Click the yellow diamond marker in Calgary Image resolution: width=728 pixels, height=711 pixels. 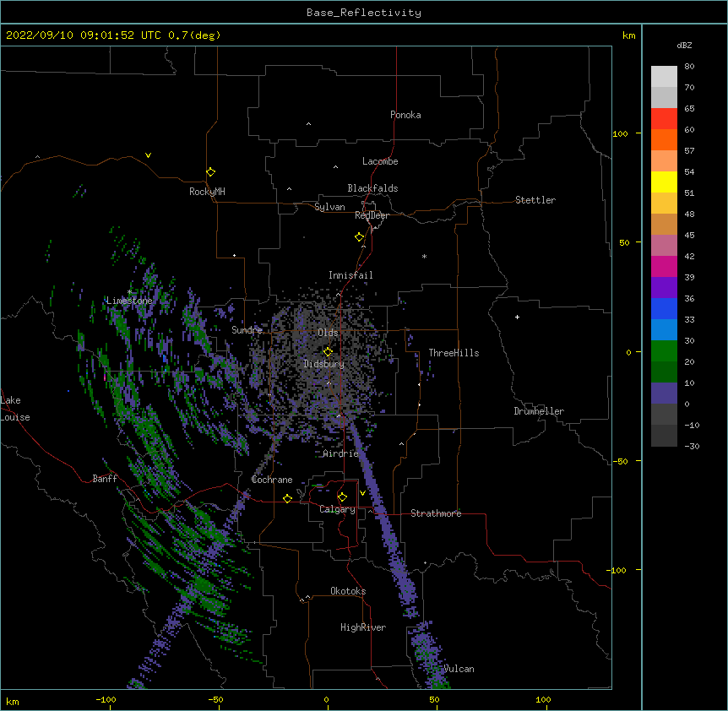tap(342, 497)
